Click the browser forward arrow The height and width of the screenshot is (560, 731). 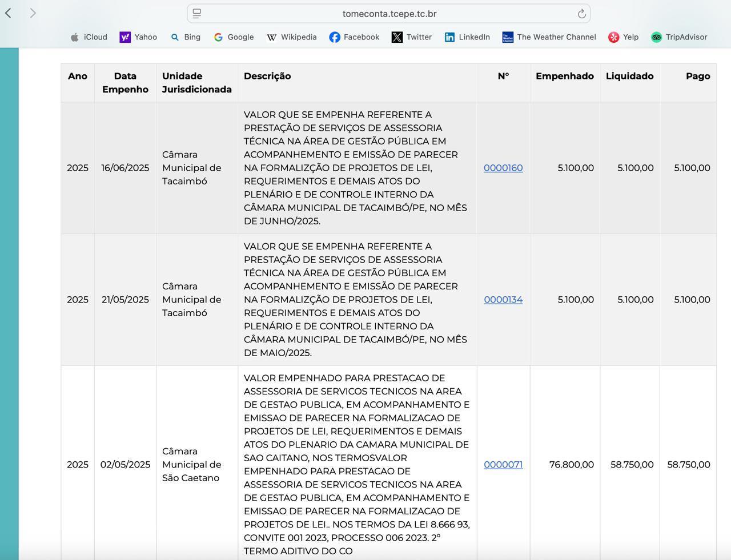[x=33, y=13]
